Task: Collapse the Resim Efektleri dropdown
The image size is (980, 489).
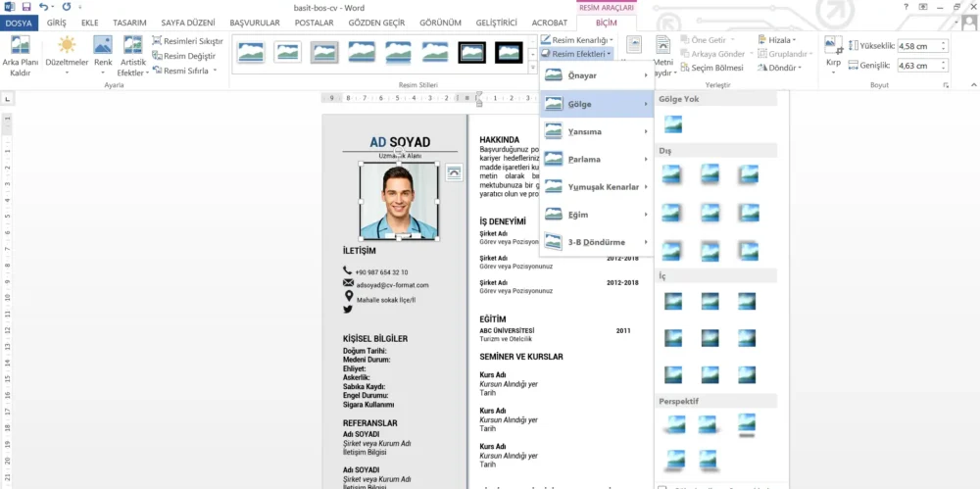Action: [x=577, y=54]
